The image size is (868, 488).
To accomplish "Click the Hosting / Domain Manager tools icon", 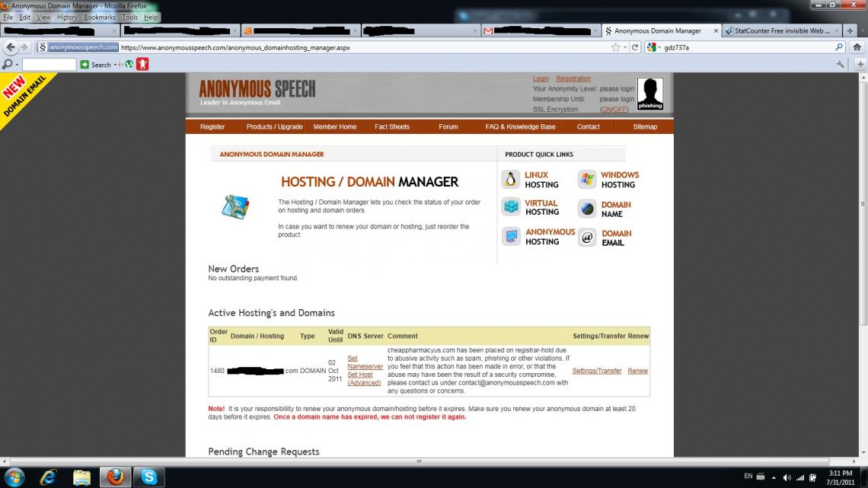I will [x=235, y=207].
